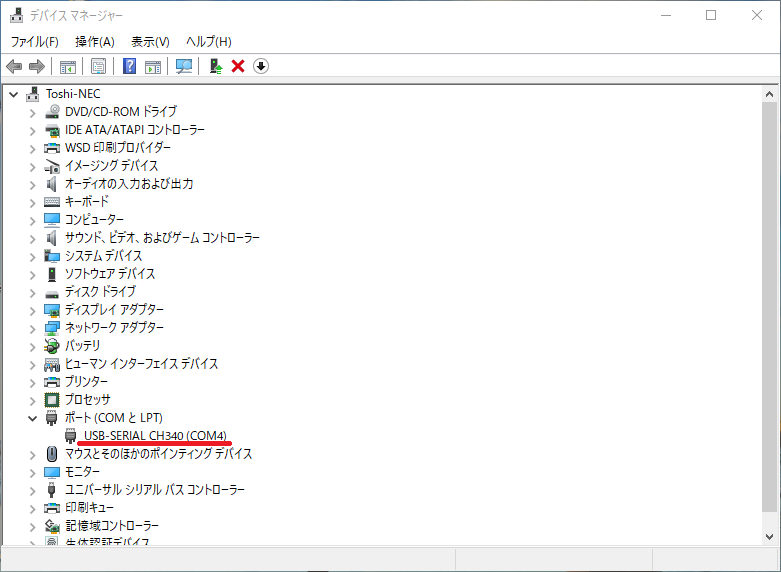Click the network adapter category icon
The height and width of the screenshot is (572, 781).
tap(52, 328)
